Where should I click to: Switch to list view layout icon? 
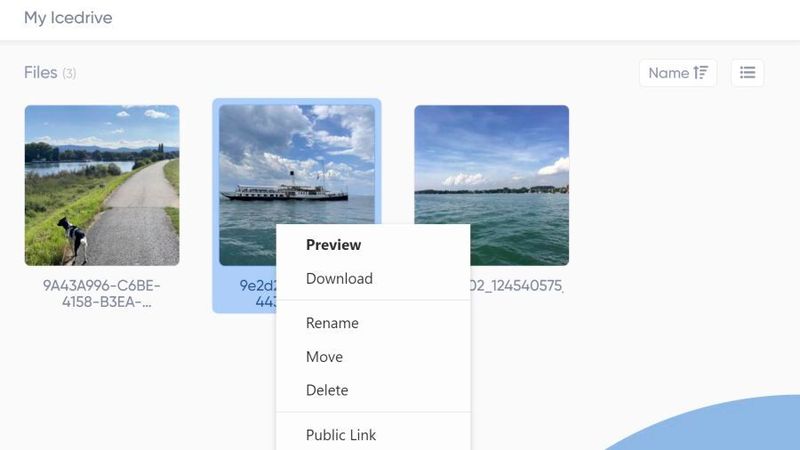tap(747, 73)
